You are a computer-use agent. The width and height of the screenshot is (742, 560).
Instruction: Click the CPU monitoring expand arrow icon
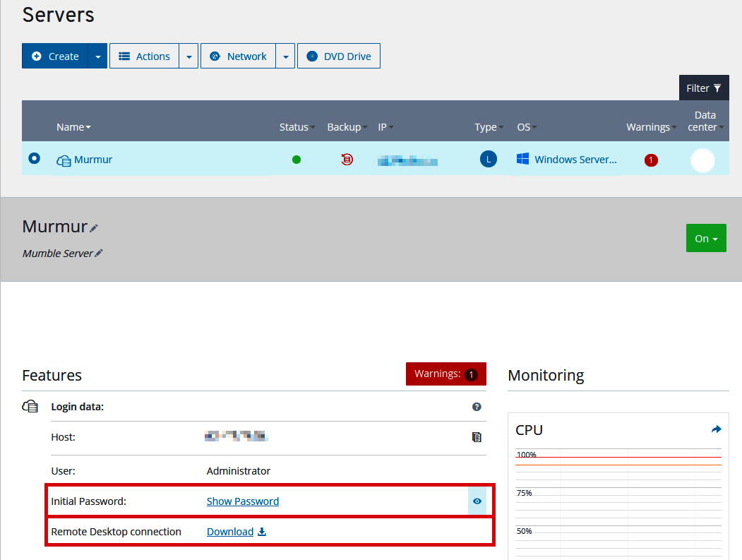point(716,429)
